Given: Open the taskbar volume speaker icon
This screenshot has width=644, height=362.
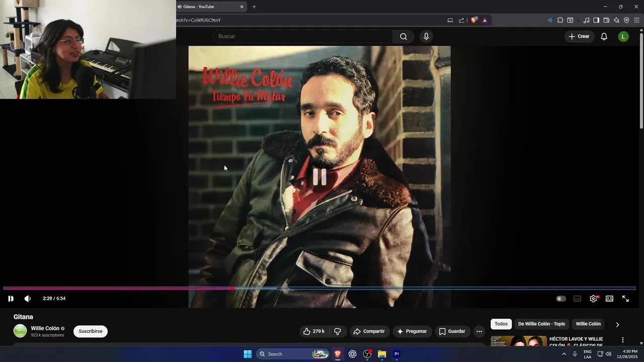Looking at the screenshot, I should pos(608,354).
